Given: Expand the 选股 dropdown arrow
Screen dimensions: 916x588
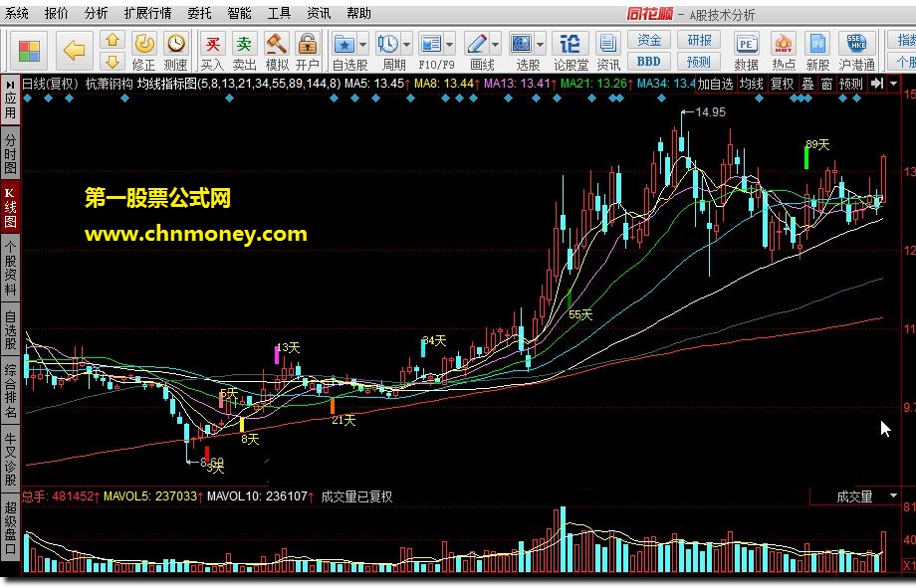Looking at the screenshot, I should point(540,44).
